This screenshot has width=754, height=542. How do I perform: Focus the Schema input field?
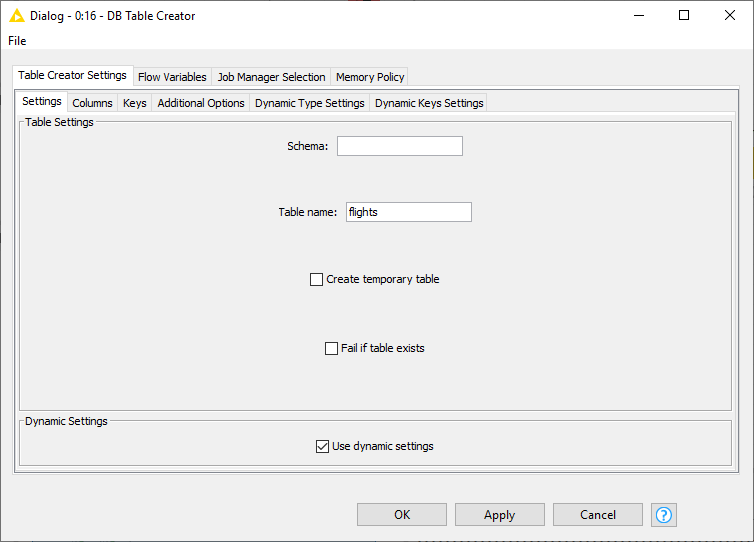[400, 146]
